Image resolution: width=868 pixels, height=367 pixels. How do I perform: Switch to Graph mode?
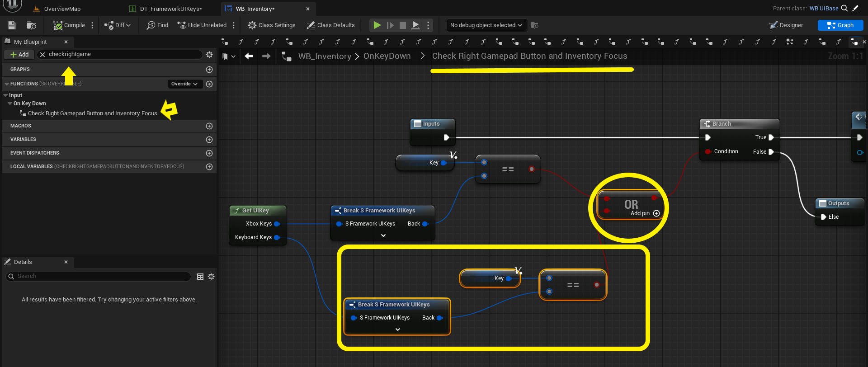tap(840, 25)
